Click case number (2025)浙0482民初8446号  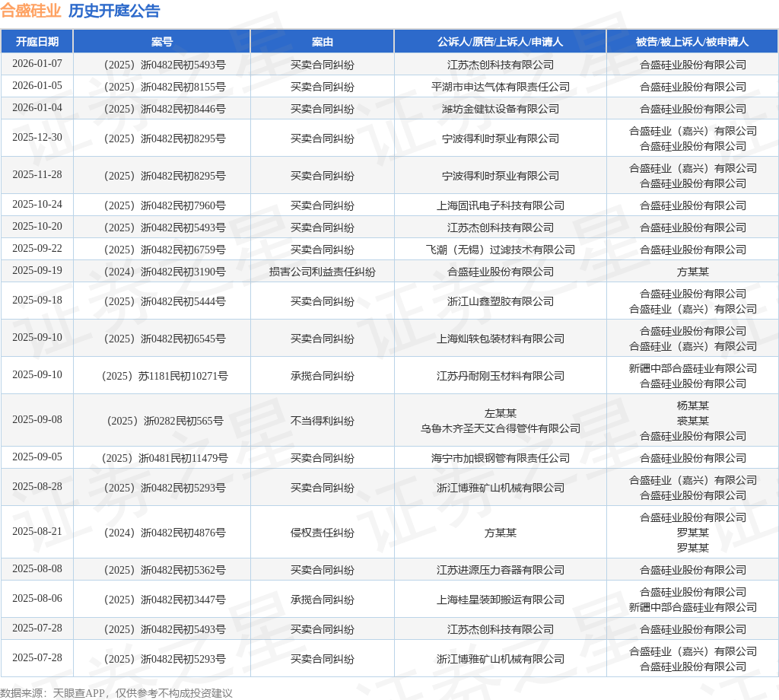click(x=164, y=109)
